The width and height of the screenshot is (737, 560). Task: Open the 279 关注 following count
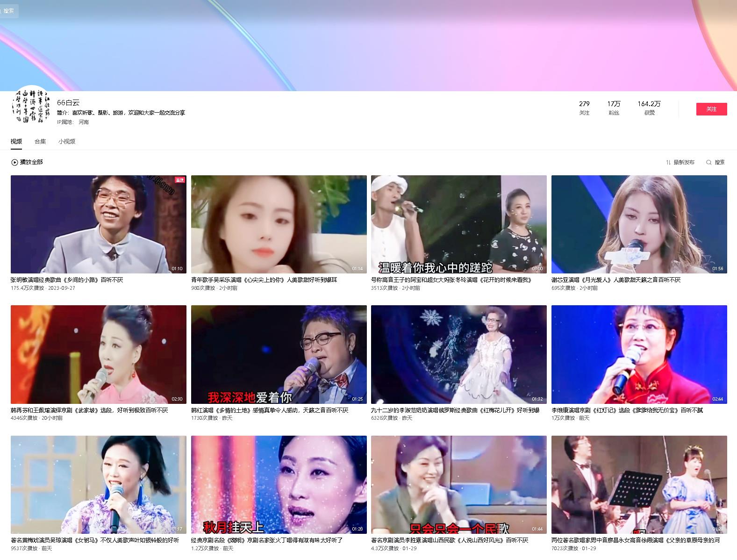pos(584,108)
